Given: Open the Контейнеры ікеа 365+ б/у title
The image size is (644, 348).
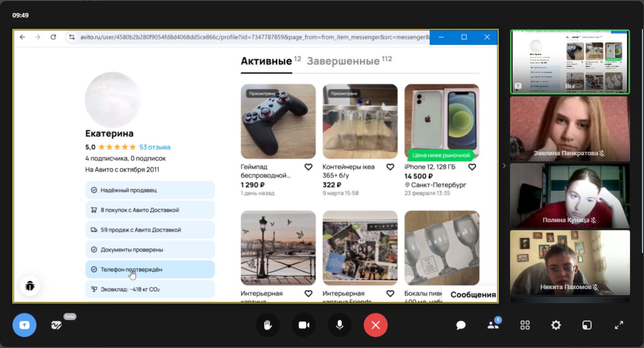Looking at the screenshot, I should click(x=349, y=171).
